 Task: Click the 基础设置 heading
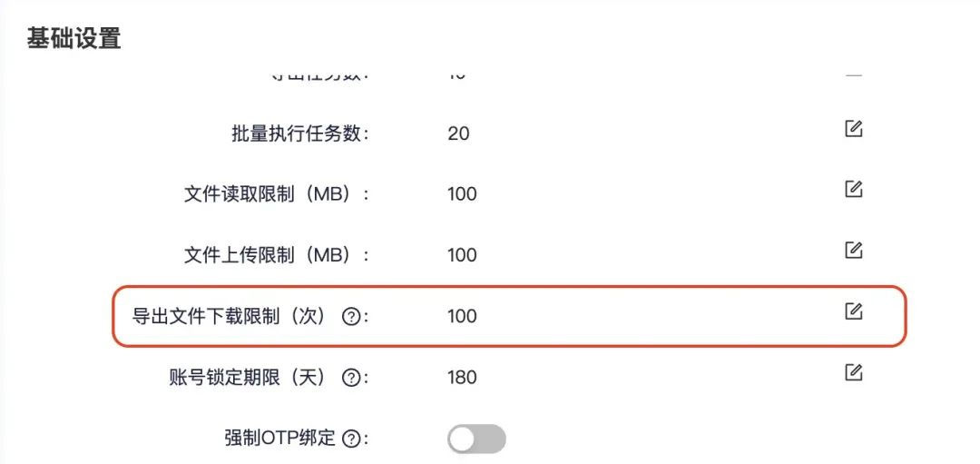[73, 39]
